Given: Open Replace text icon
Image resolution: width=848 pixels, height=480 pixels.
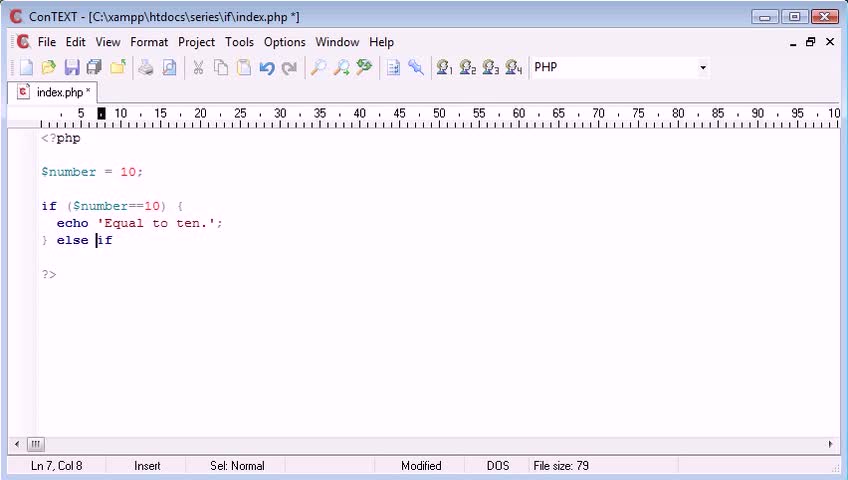Looking at the screenshot, I should coord(364,68).
